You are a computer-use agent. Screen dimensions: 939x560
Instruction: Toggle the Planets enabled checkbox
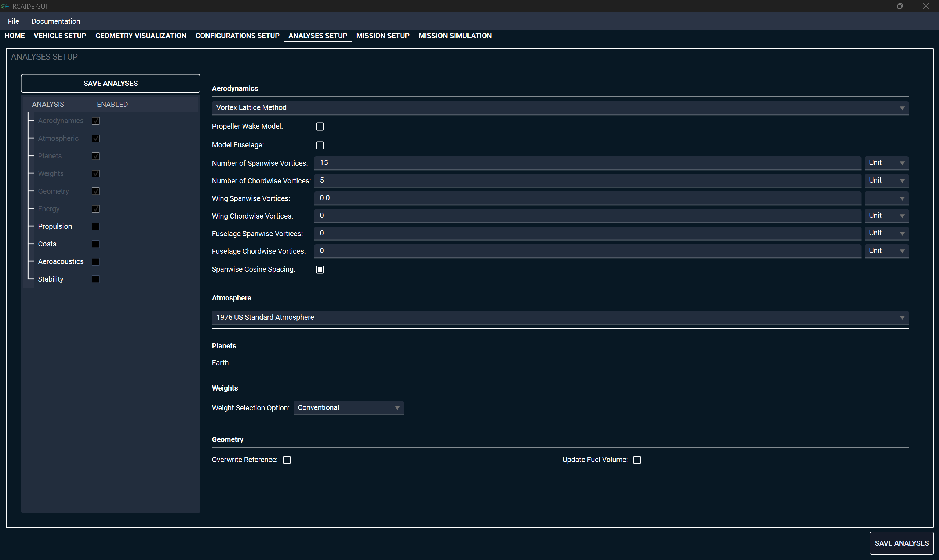coord(96,156)
